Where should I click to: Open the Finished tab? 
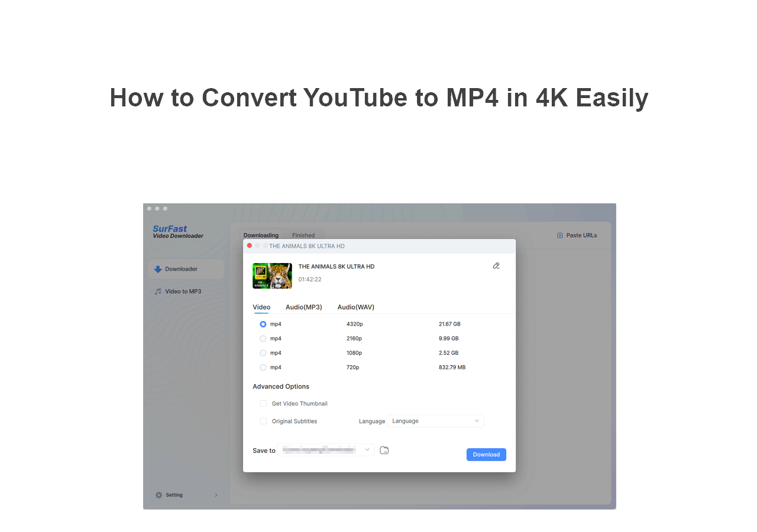(303, 235)
